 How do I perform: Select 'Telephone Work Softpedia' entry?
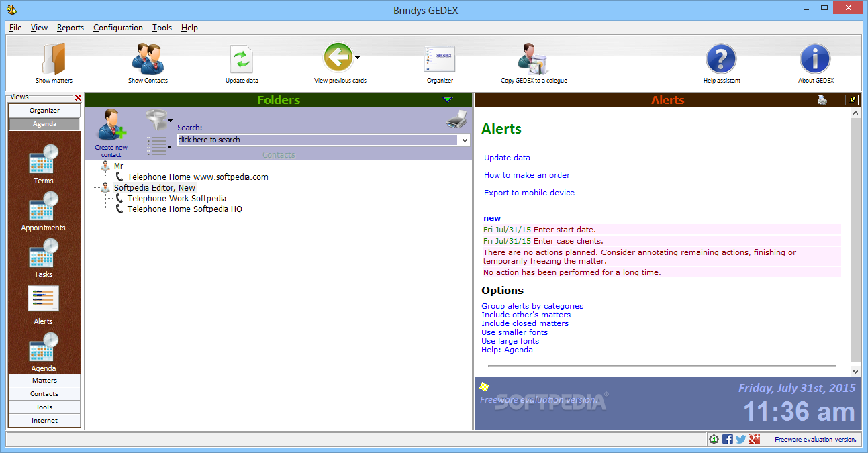point(177,199)
